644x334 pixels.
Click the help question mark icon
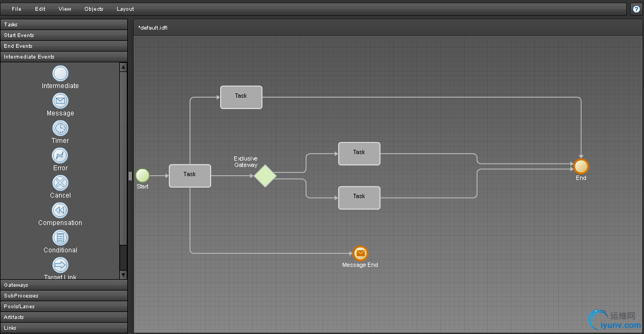point(636,9)
